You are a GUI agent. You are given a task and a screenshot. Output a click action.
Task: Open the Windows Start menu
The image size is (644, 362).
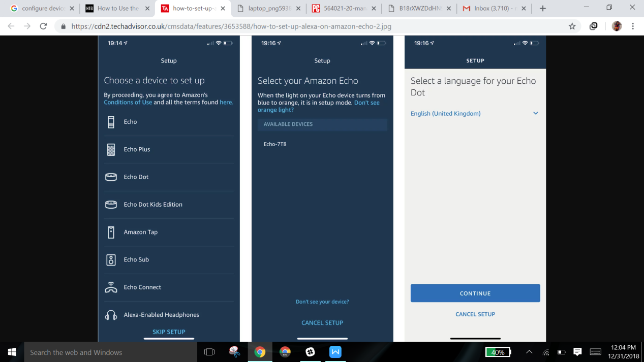coord(12,352)
